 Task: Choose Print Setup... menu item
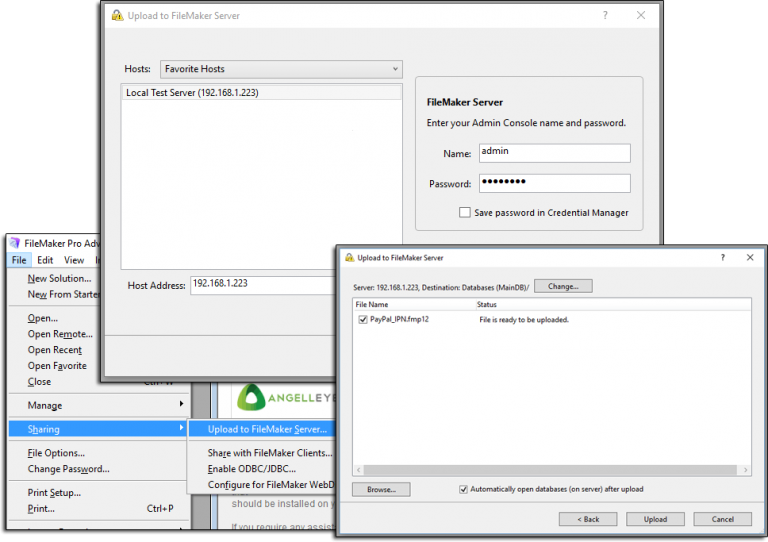pyautogui.click(x=54, y=493)
